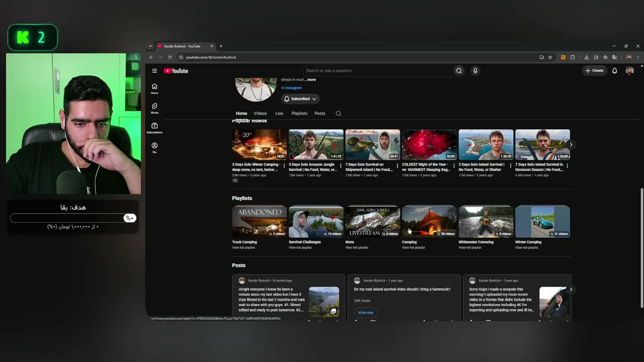This screenshot has width=644, height=362.
Task: Click the CC badge under Winter Camping video
Action: coord(235,180)
